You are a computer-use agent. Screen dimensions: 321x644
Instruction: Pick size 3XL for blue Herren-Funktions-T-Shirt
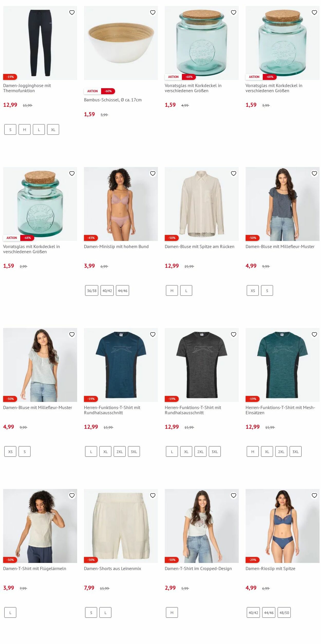[134, 451]
